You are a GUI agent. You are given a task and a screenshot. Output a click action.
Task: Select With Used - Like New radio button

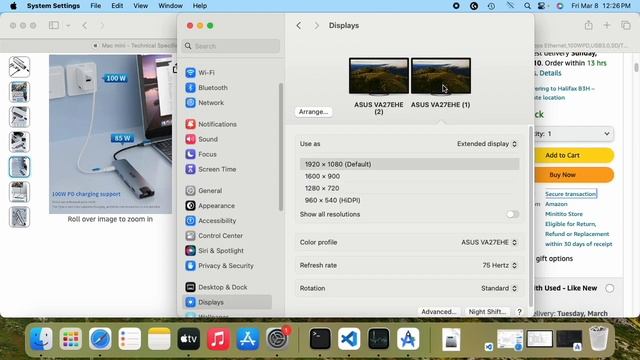[x=609, y=288]
